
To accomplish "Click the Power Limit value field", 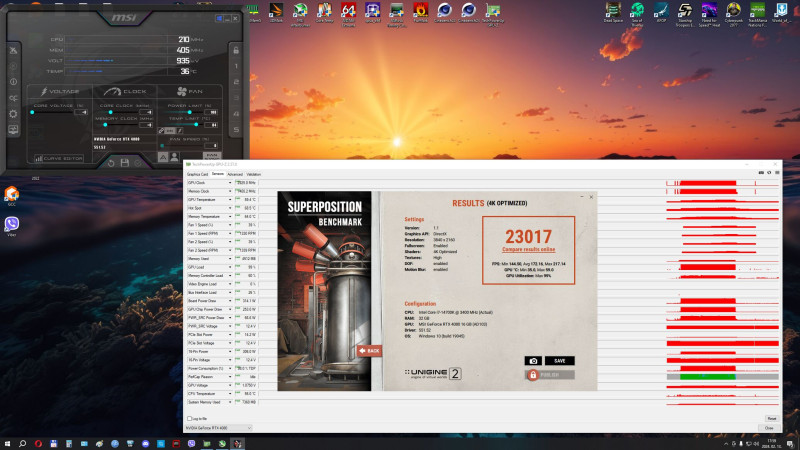I will coord(212,112).
